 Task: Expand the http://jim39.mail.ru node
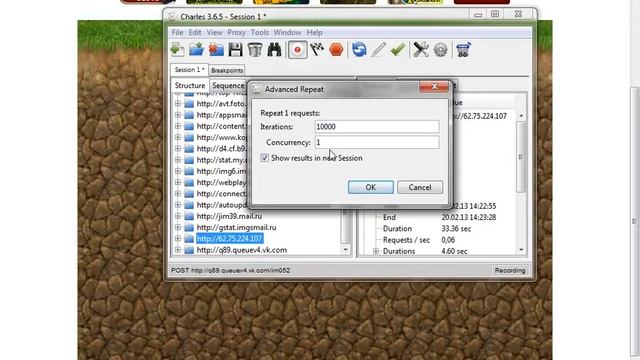click(178, 216)
